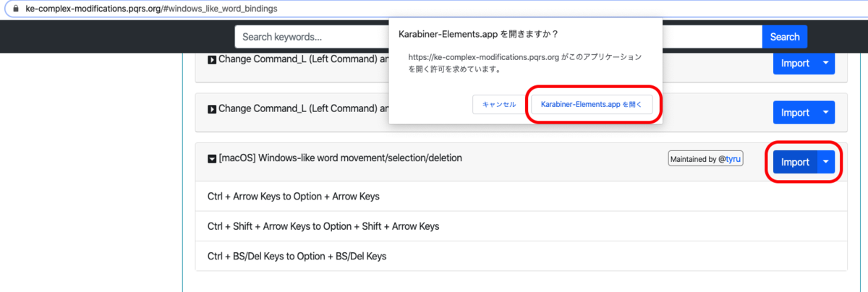Image resolution: width=868 pixels, height=292 pixels.
Task: Select Ctrl + BS/Del Keys row
Action: pyautogui.click(x=297, y=256)
